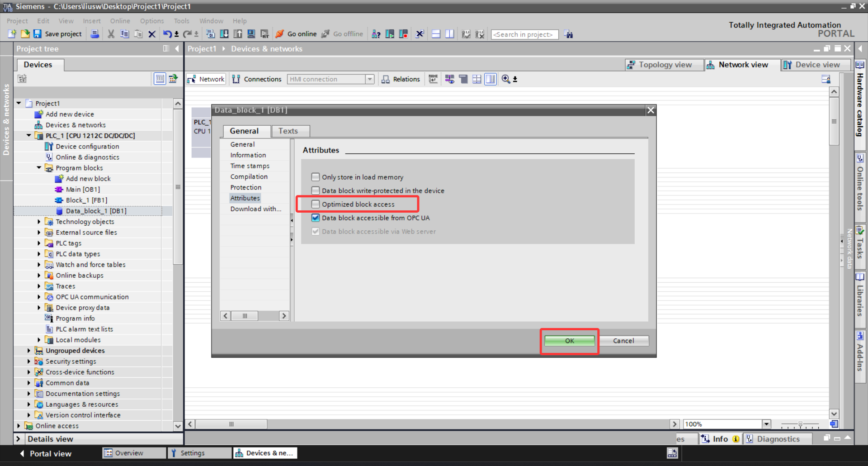Click the Go online button

tap(297, 34)
